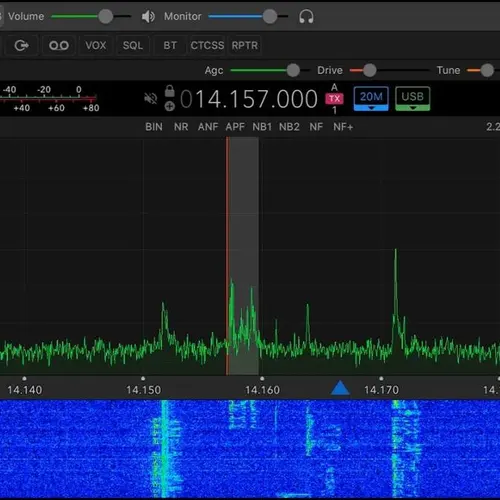
Task: Toggle the NF+ option
Action: tap(343, 127)
